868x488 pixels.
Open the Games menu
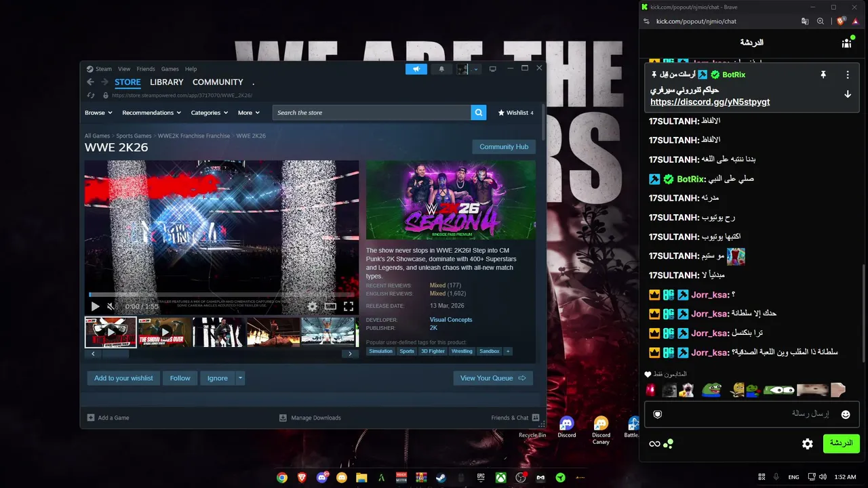click(170, 69)
